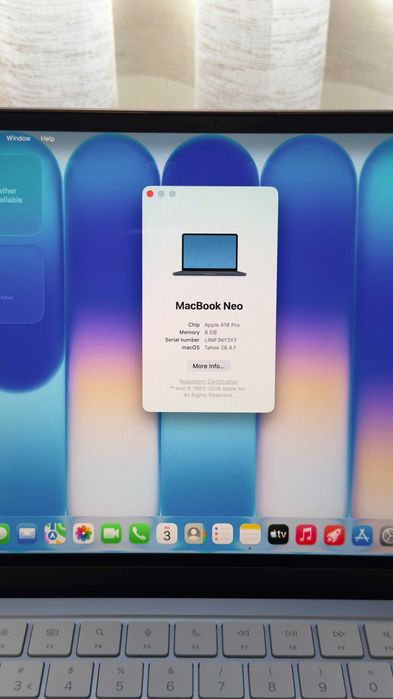Open the Regulatory Certification link
Viewport: 393px width, 699px height.
tap(209, 382)
